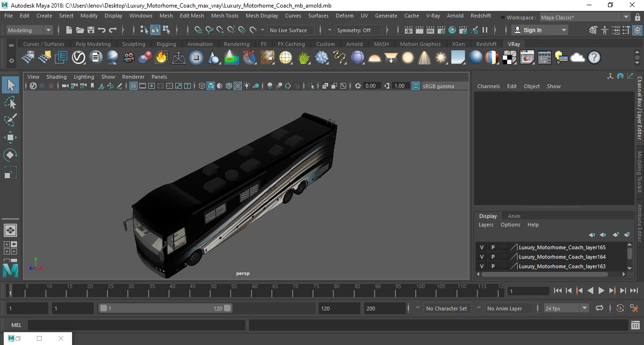Choose the Move tool in toolbox
The image size is (644, 345).
(10, 137)
